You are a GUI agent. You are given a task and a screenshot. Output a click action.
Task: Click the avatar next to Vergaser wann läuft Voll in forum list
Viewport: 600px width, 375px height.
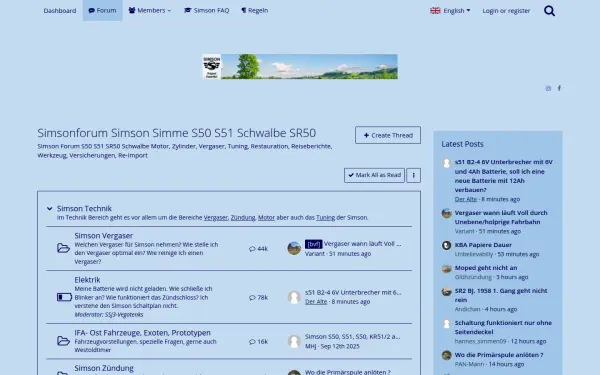point(294,248)
